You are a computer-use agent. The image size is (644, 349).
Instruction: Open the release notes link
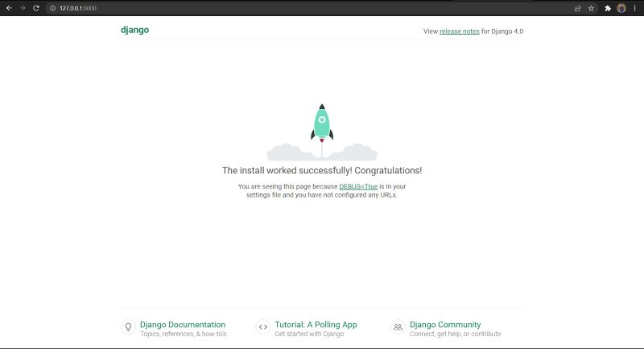click(459, 31)
